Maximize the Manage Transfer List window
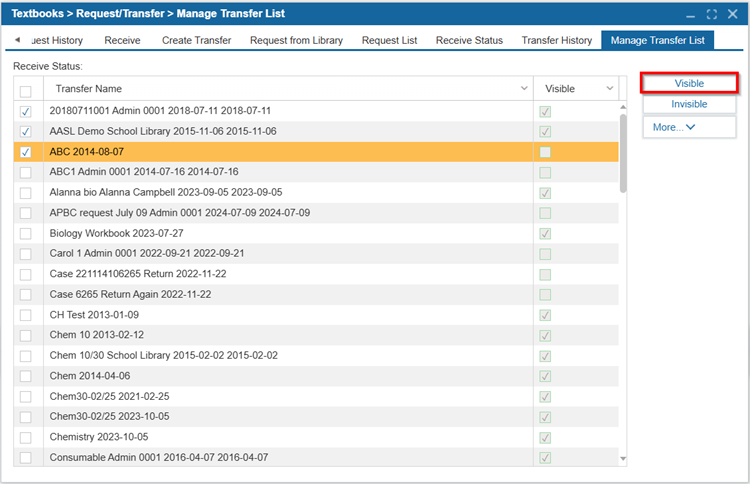The image size is (750, 484). point(712,14)
